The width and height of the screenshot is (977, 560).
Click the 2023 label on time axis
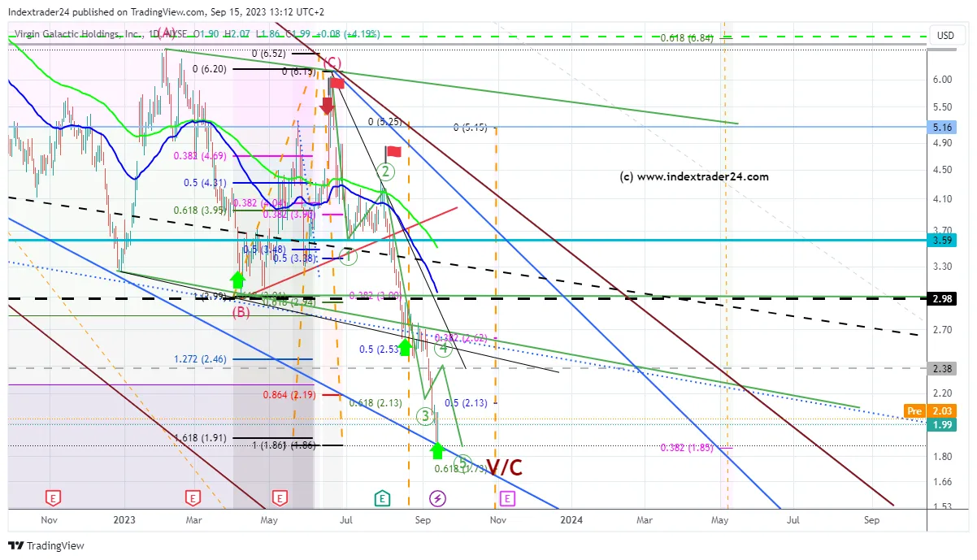click(124, 519)
